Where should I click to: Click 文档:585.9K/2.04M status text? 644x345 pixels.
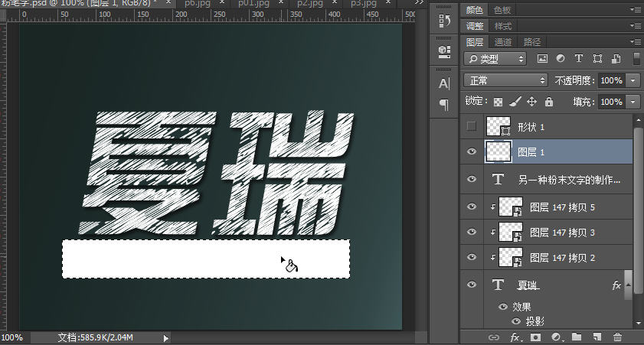(x=95, y=337)
